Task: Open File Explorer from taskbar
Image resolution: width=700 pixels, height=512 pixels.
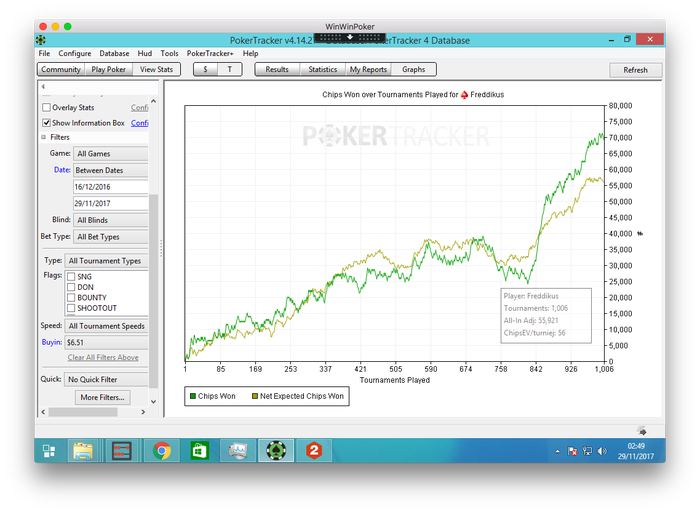Action: (83, 451)
